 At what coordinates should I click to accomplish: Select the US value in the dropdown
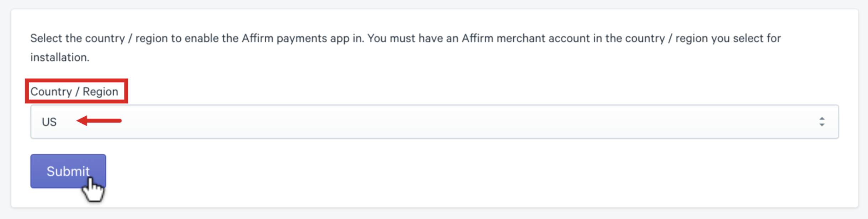(49, 122)
